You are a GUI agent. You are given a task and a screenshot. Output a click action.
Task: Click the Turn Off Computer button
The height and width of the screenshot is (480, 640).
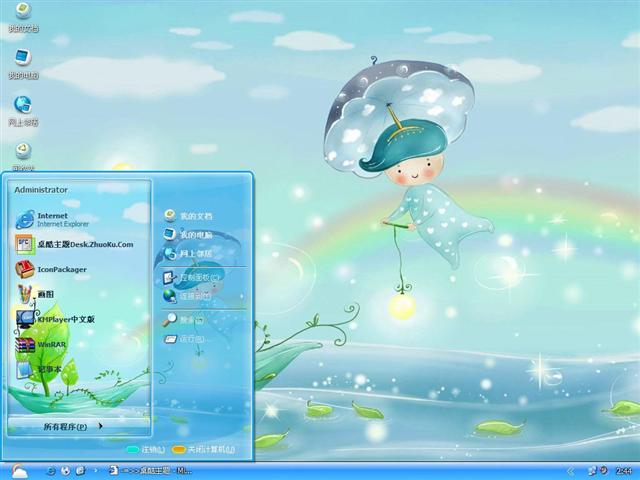203,449
